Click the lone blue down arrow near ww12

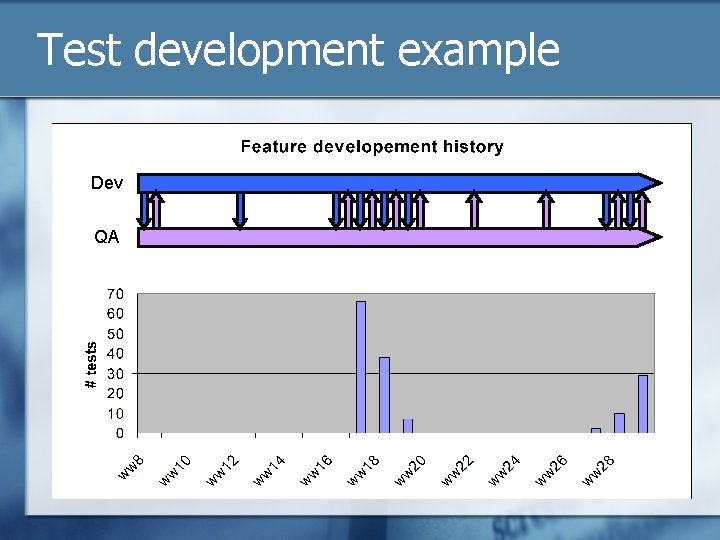(240, 210)
